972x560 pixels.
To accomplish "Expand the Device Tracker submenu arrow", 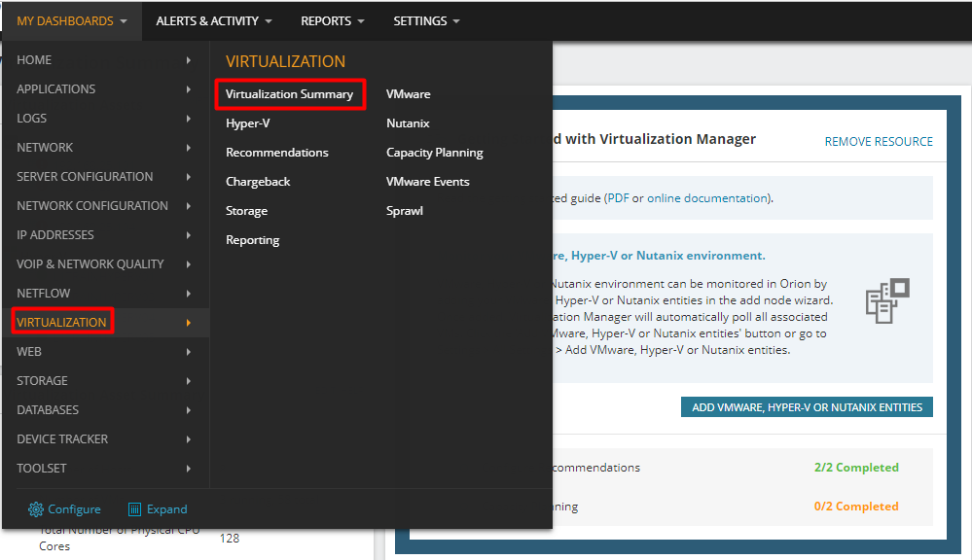I will pos(189,438).
